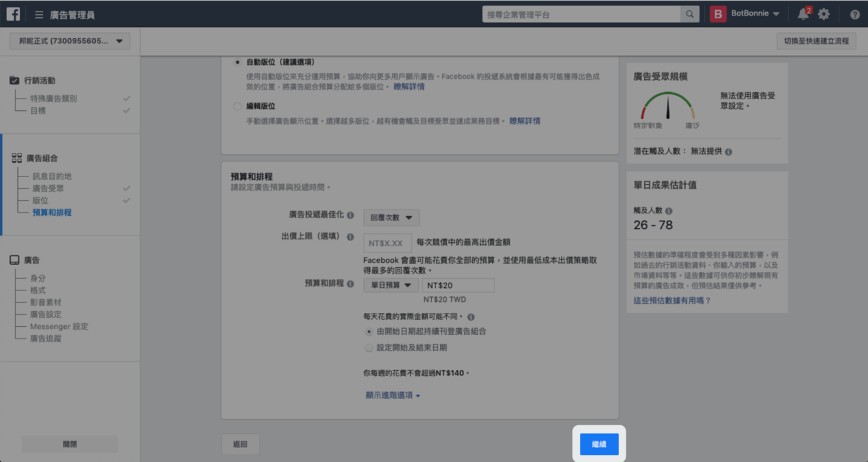This screenshot has width=868, height=462.
Task: Go to 廣告追蹤 in sidebar
Action: point(46,339)
